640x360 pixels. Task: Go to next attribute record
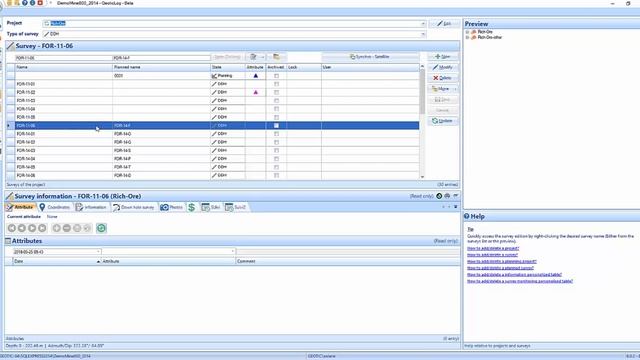click(32, 228)
